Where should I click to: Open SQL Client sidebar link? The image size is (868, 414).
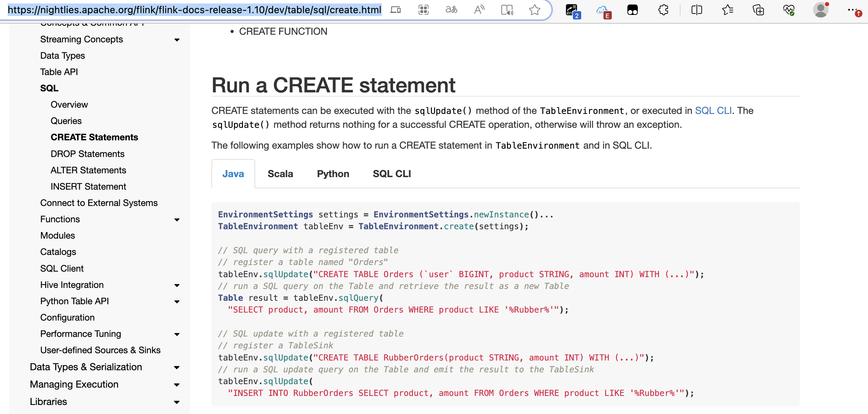62,268
